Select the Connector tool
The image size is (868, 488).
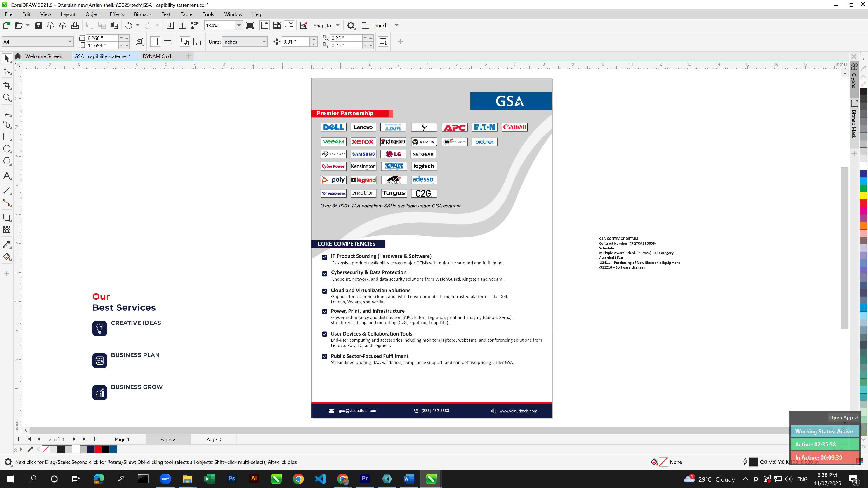[7, 203]
